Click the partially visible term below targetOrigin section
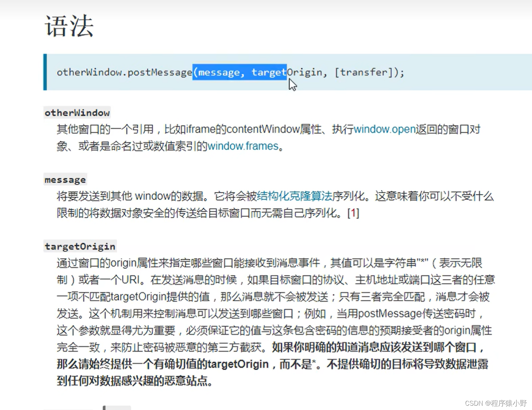 [x=117, y=407]
